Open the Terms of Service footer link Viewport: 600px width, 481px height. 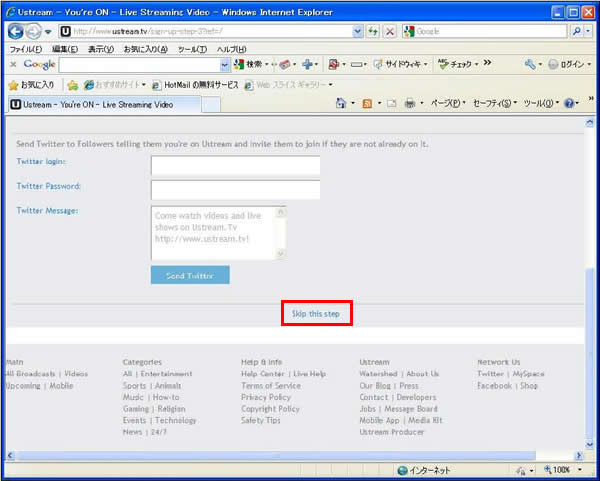(x=271, y=386)
